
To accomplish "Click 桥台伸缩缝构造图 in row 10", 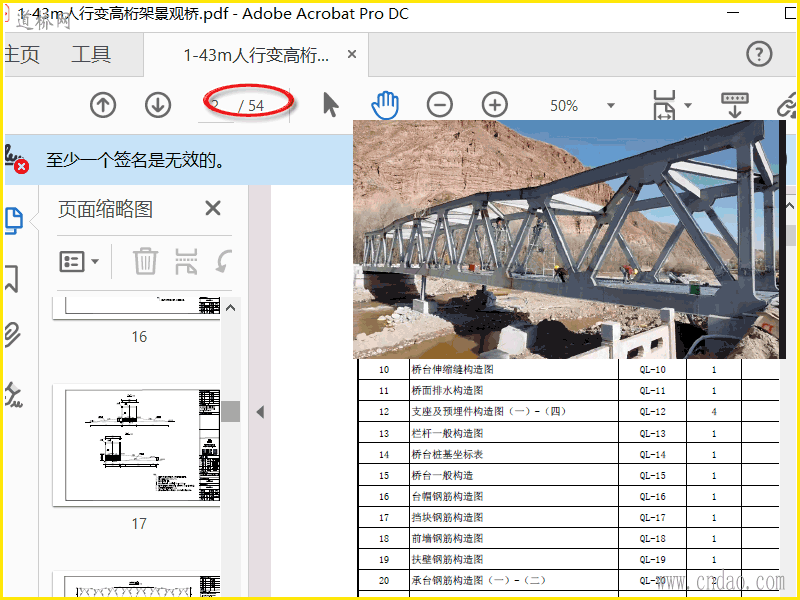I will [x=453, y=369].
